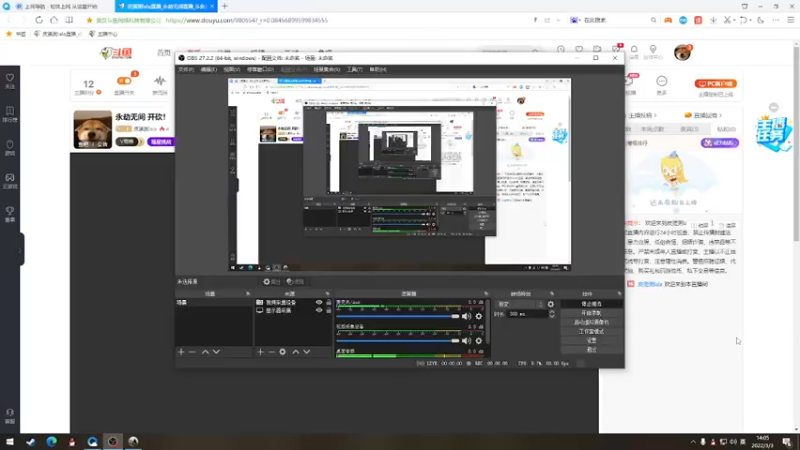The image size is (800, 450).
Task: Open the 文件 menu in OBS
Action: click(x=186, y=69)
